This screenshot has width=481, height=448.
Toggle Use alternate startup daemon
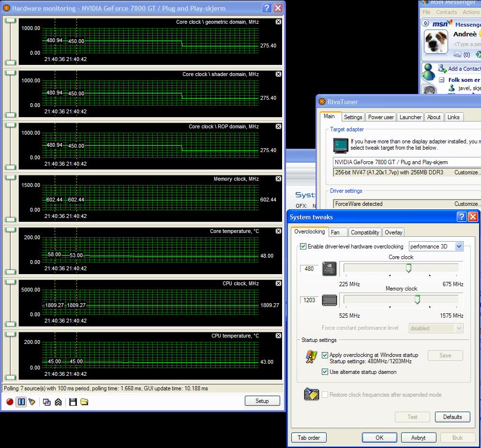pos(325,372)
